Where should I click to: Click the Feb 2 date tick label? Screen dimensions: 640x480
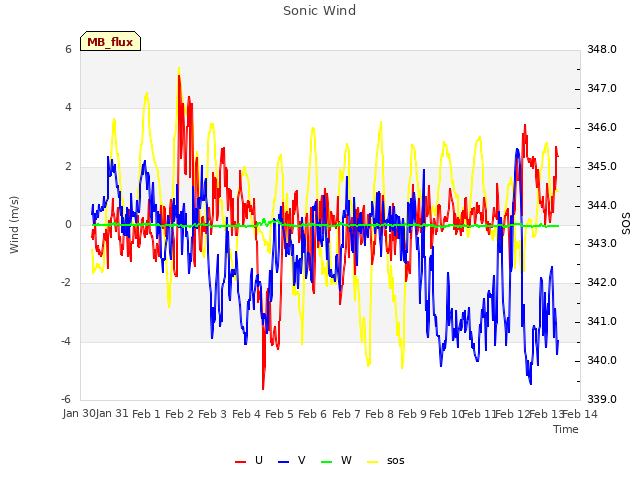(x=179, y=414)
